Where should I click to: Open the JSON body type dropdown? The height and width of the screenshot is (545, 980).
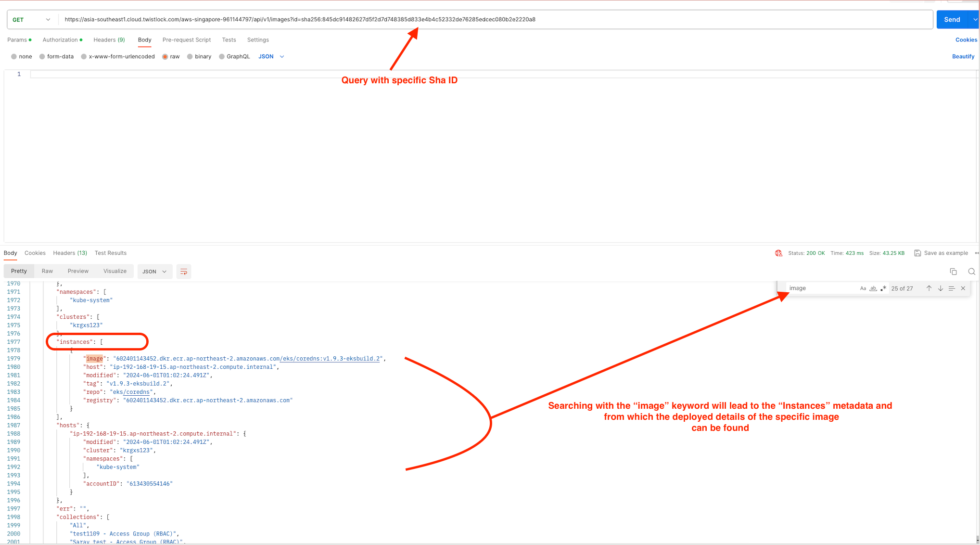tap(271, 57)
